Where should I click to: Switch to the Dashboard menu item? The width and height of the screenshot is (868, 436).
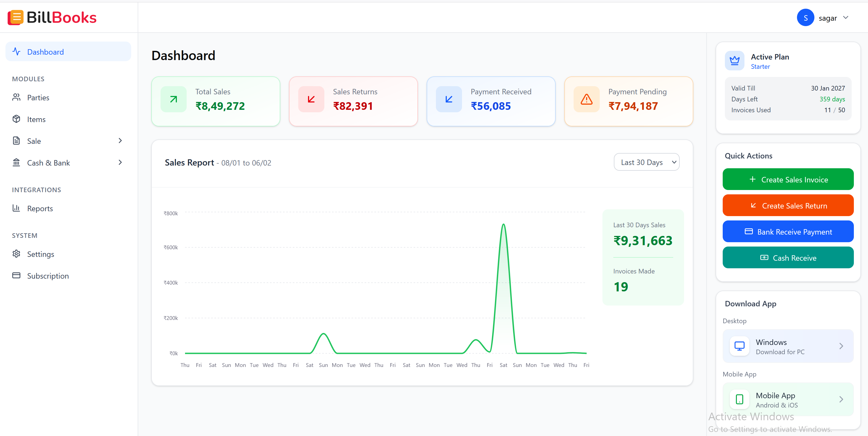(45, 52)
